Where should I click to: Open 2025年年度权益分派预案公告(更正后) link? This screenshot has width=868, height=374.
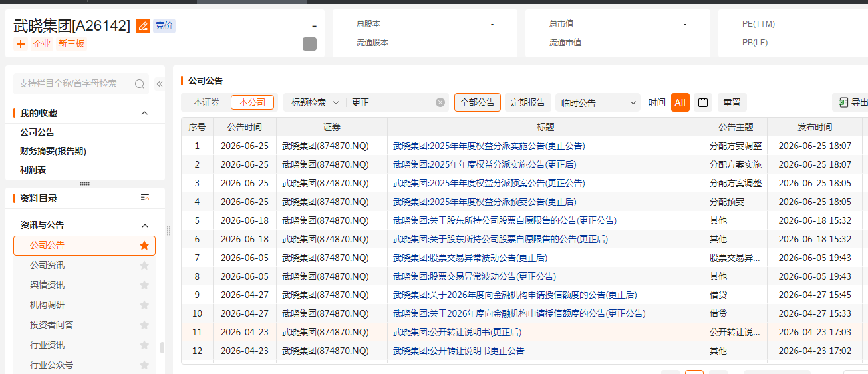coord(485,202)
